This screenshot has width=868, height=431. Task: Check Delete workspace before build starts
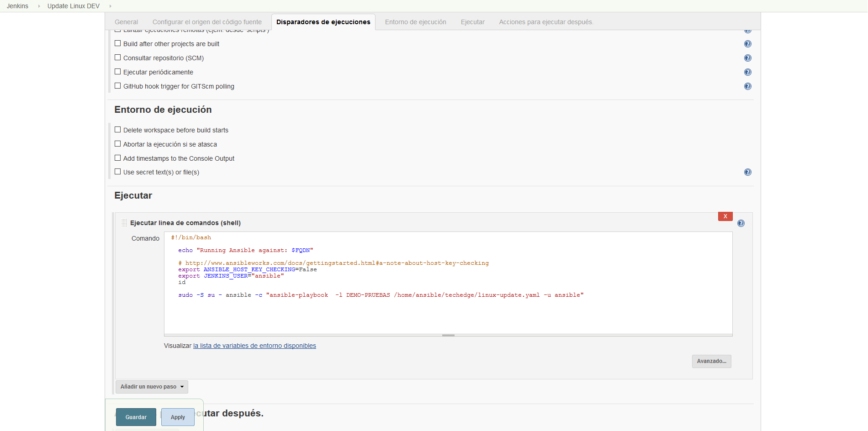point(118,130)
